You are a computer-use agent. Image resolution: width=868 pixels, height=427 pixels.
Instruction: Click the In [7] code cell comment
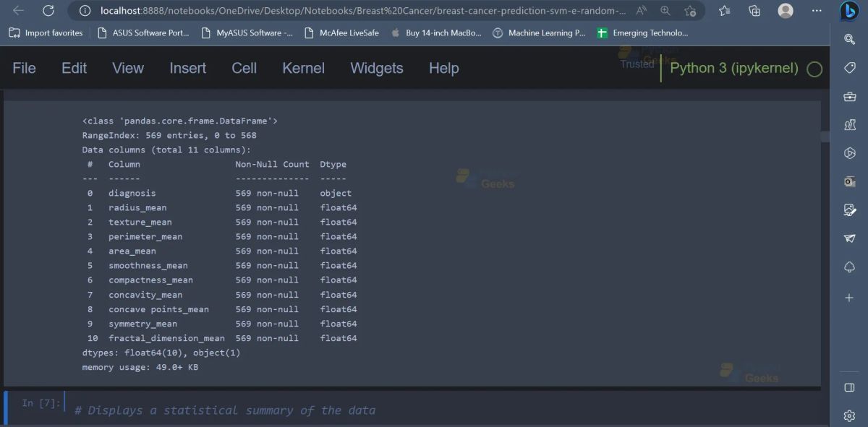[225, 410]
